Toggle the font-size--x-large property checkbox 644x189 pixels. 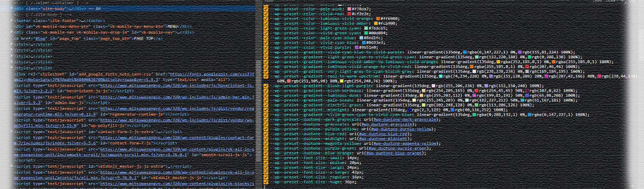point(266,172)
